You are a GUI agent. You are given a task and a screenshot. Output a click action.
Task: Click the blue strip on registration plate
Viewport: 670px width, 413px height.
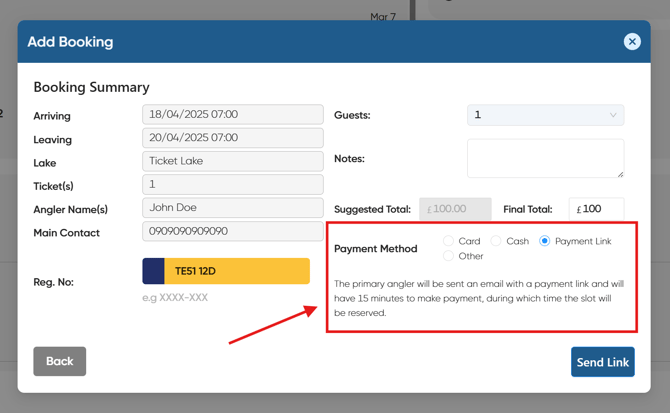pos(153,271)
